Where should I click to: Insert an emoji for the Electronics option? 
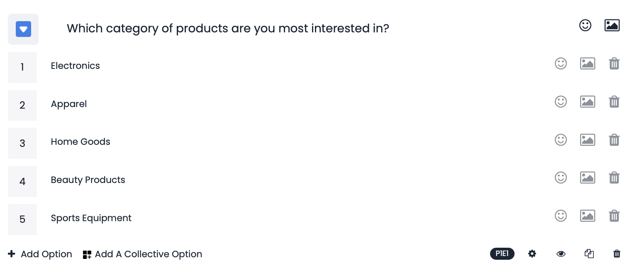(561, 63)
